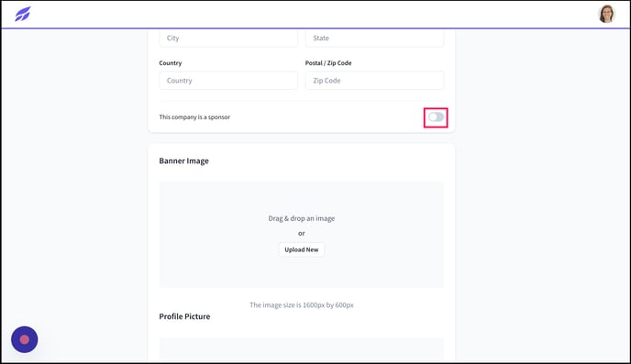This screenshot has width=631, height=364.
Task: Click the round record button in corner
Action: coord(25,339)
